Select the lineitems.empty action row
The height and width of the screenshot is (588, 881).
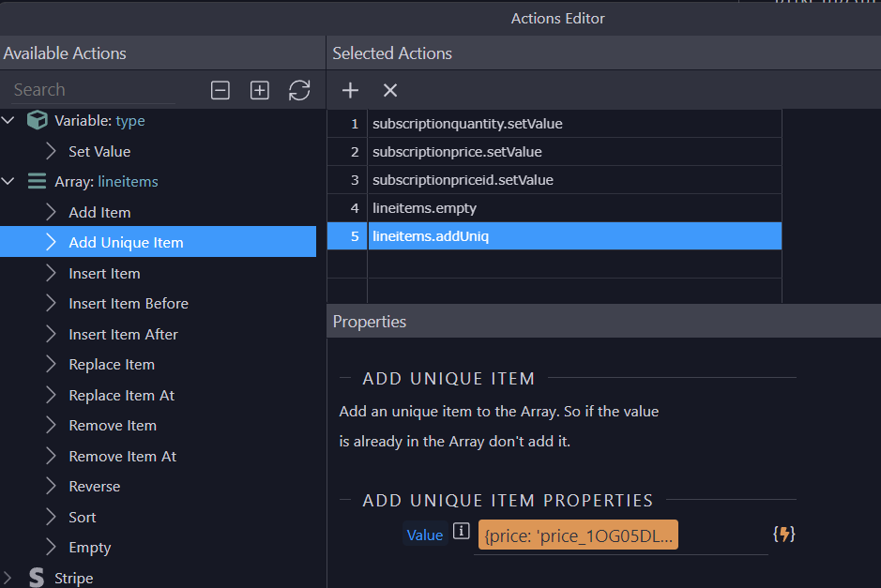click(x=424, y=208)
